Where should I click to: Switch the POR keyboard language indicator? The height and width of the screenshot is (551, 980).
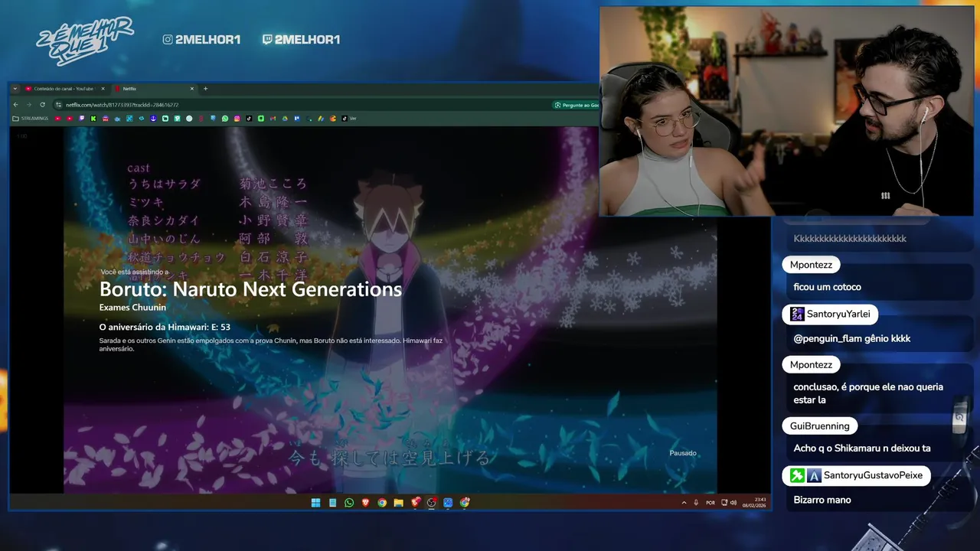pyautogui.click(x=710, y=503)
